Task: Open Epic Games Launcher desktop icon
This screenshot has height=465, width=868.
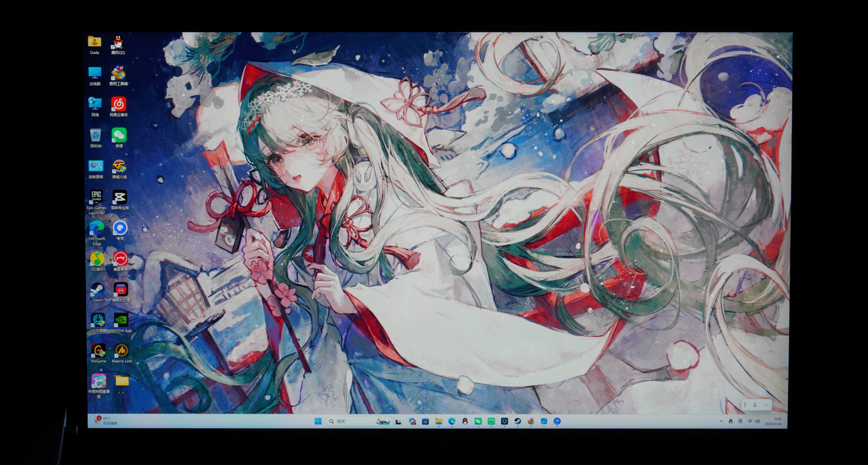Action: [96, 202]
